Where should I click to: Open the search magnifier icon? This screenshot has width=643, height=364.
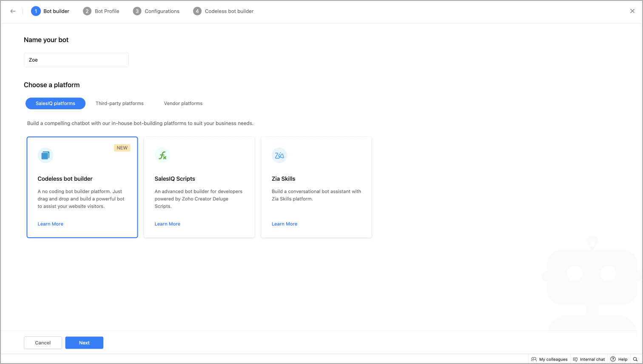635,359
